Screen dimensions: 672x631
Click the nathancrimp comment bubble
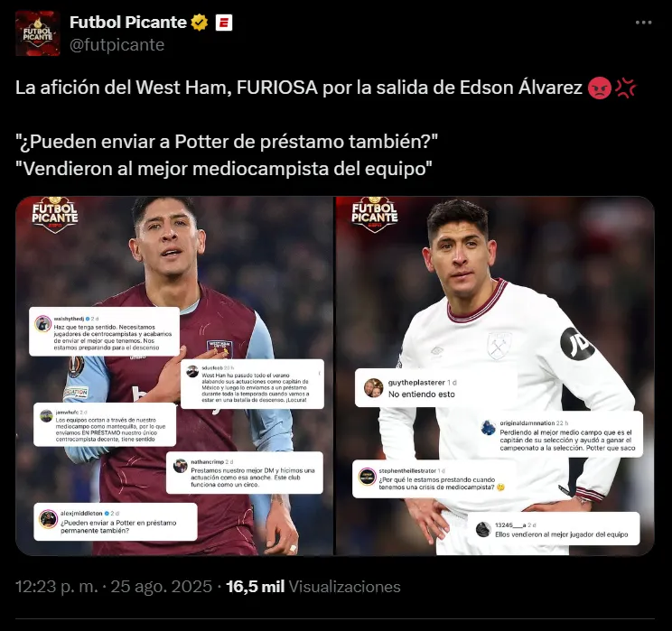click(x=244, y=473)
